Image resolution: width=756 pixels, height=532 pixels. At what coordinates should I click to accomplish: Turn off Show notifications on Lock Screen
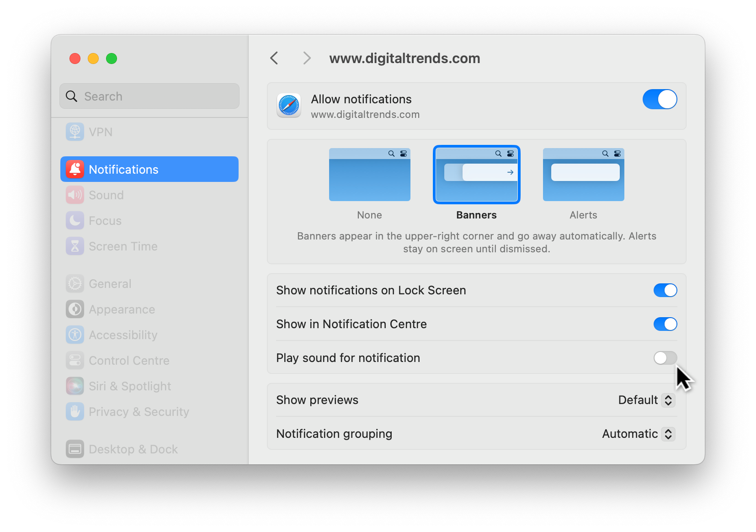[x=665, y=290]
